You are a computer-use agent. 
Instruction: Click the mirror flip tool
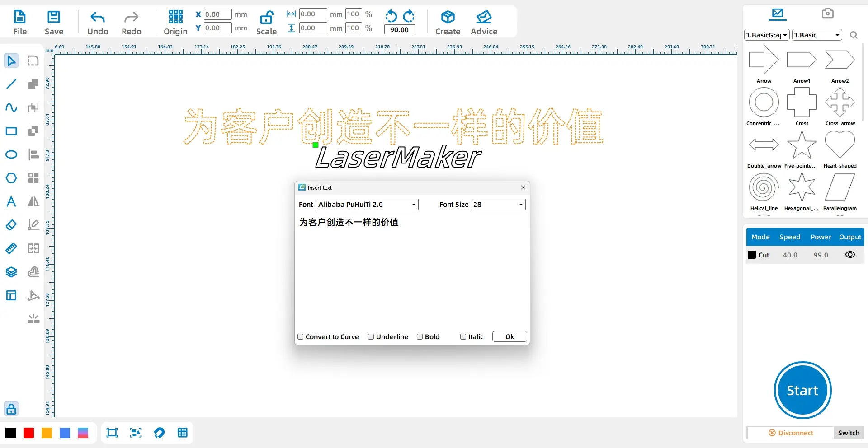(33, 201)
